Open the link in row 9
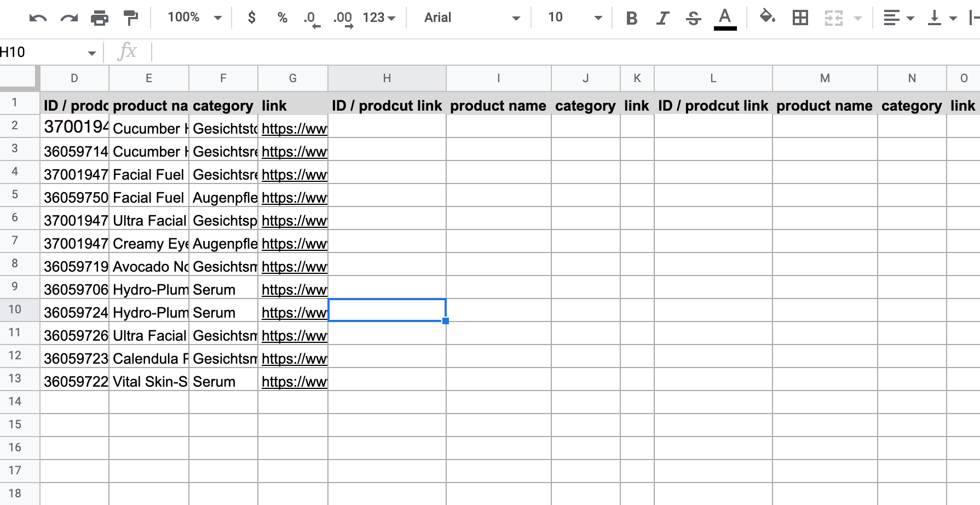 coord(295,290)
